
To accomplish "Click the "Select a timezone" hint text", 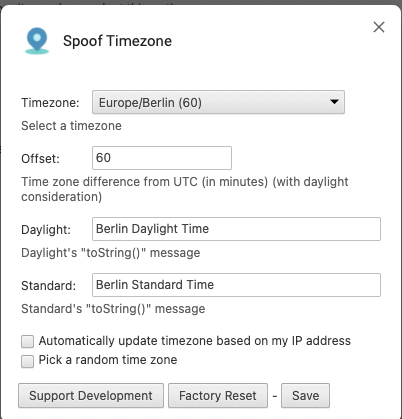I will [x=71, y=126].
